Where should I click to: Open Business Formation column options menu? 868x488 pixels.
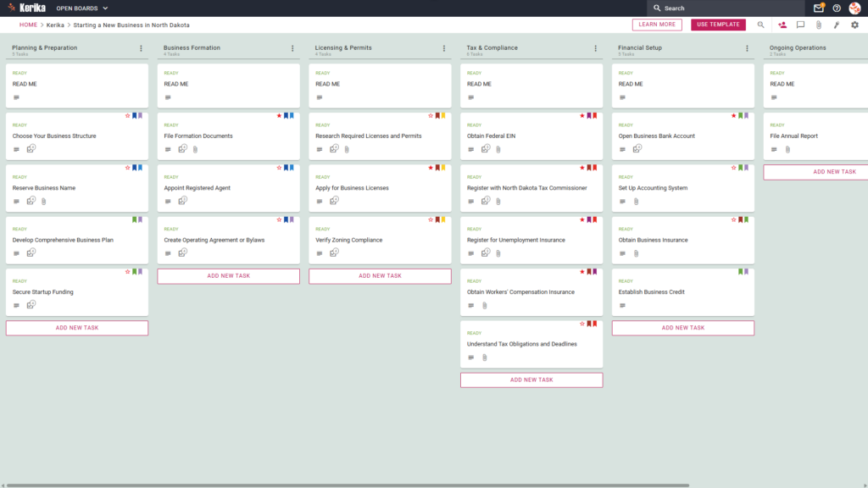[292, 48]
